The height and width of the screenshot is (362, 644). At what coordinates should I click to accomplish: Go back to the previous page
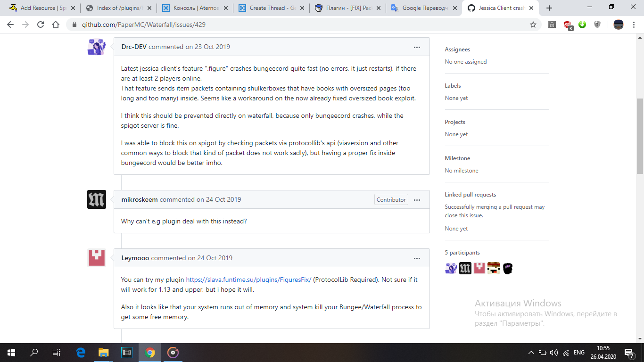[10, 25]
